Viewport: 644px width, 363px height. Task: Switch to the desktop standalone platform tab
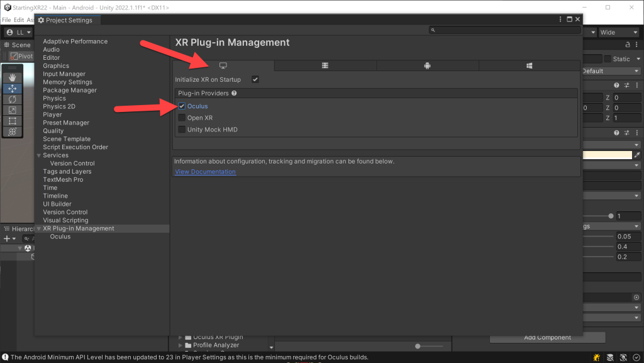point(223,65)
